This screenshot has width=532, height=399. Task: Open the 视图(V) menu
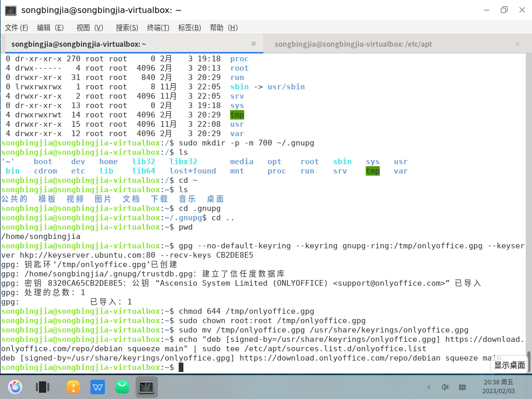pyautogui.click(x=89, y=28)
